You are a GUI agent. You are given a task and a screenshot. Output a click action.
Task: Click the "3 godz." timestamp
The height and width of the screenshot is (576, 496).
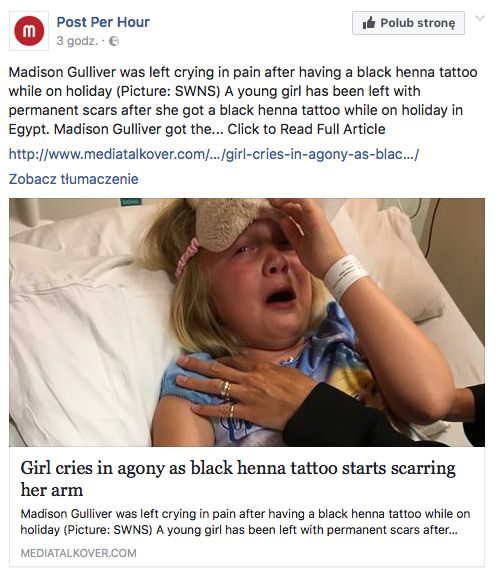click(77, 40)
